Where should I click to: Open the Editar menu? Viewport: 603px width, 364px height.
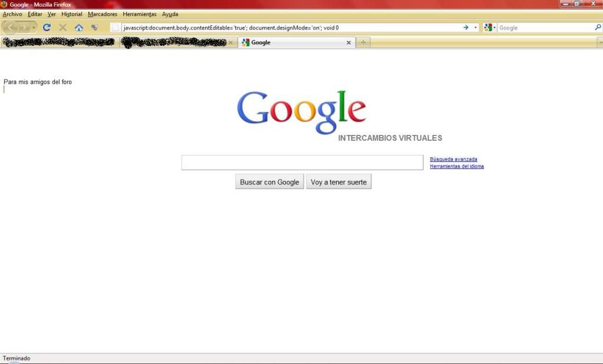click(35, 14)
